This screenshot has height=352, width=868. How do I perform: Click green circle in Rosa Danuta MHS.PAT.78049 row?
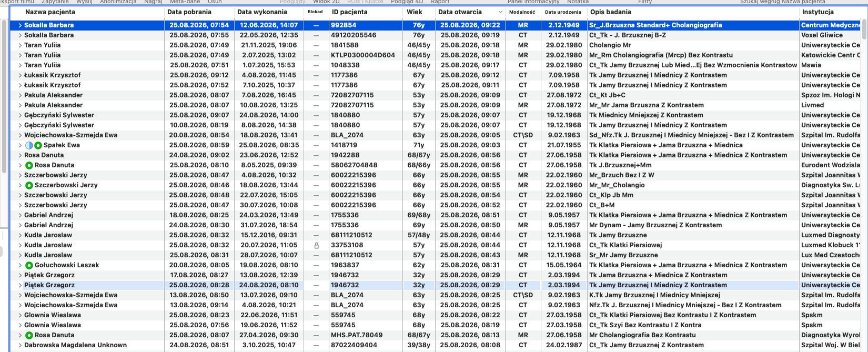pos(29,335)
